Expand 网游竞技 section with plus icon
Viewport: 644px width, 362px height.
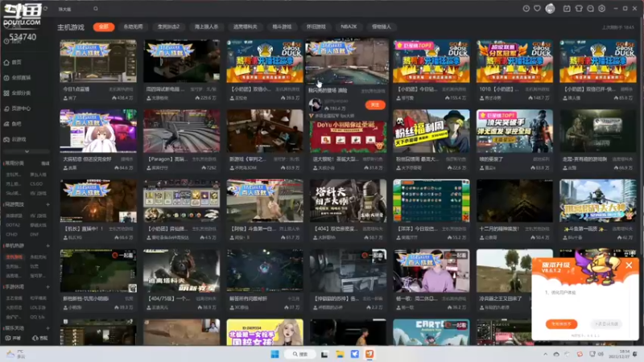click(x=47, y=204)
